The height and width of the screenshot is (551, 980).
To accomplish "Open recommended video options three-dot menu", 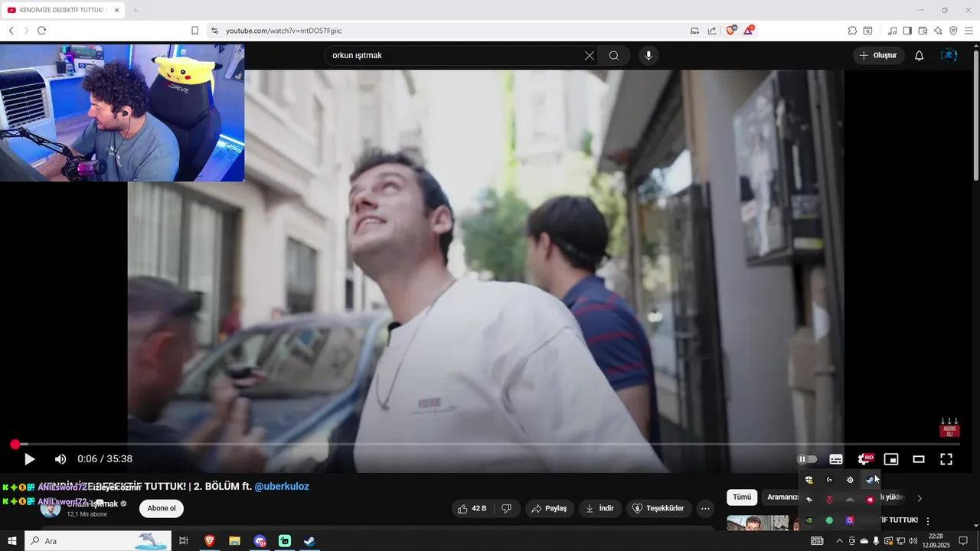I will (x=928, y=520).
